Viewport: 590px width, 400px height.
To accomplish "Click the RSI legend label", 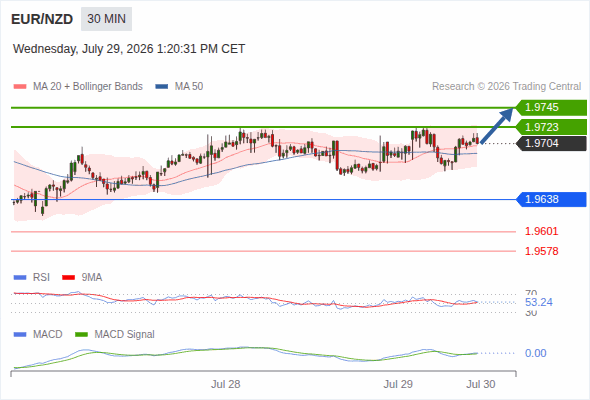I will (x=41, y=278).
